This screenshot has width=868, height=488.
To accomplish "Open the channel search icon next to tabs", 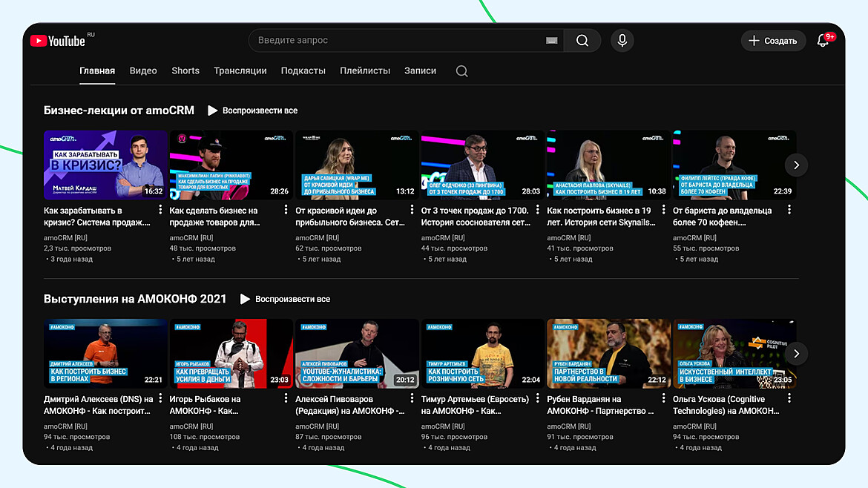I will [461, 70].
